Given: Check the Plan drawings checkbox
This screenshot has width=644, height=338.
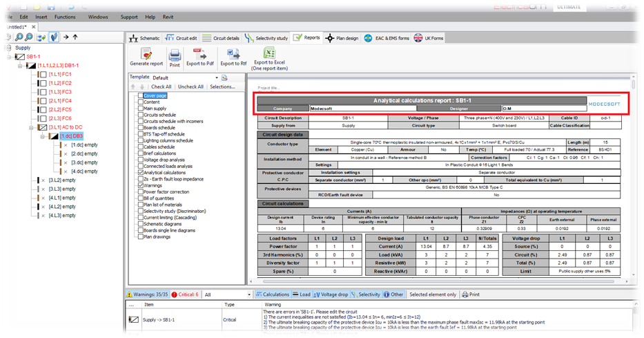Looking at the screenshot, I should click(x=140, y=237).
